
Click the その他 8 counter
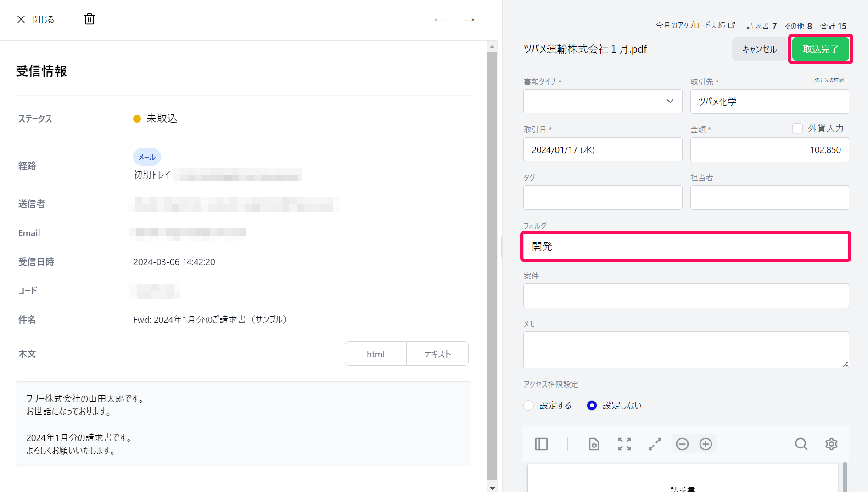(798, 26)
